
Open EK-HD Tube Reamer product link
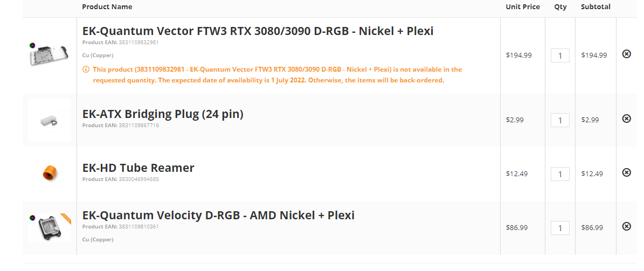138,168
